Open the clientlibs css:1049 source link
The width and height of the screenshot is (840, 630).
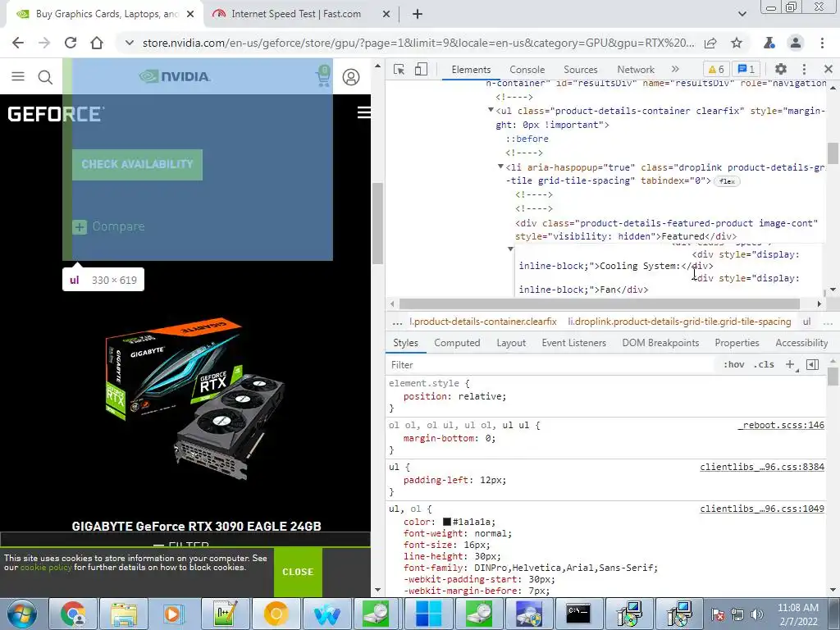762,509
